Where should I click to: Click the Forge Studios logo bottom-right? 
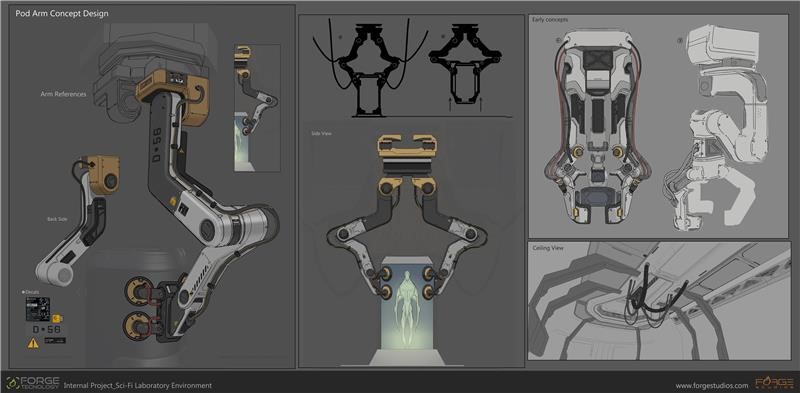click(775, 383)
